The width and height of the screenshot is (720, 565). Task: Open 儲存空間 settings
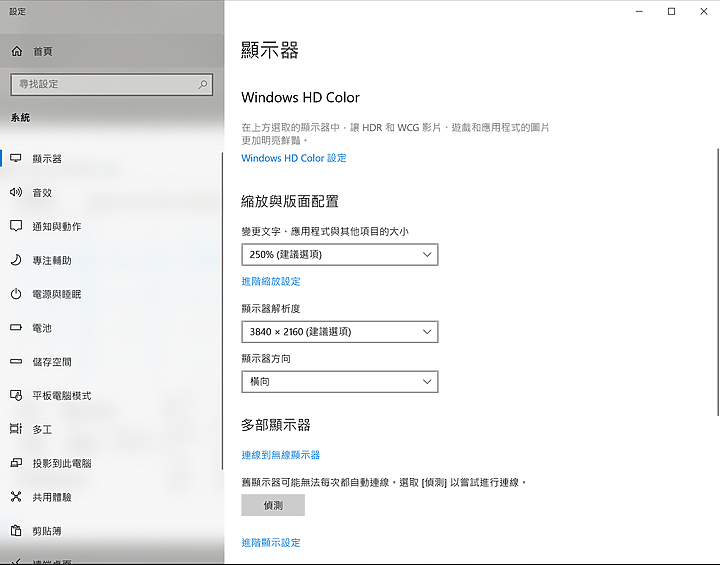tap(112, 362)
